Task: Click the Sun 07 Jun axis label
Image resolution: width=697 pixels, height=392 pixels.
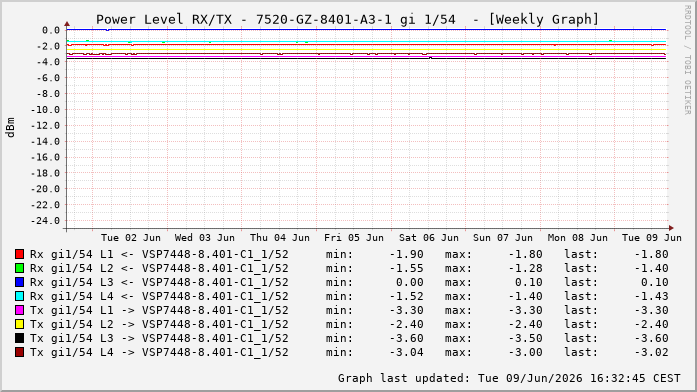Action: pos(503,238)
